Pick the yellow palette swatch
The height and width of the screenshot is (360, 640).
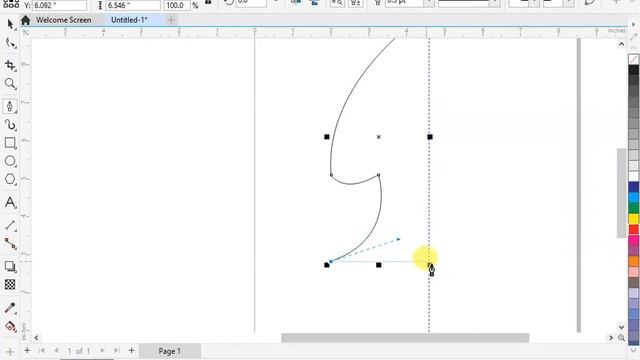[633, 219]
